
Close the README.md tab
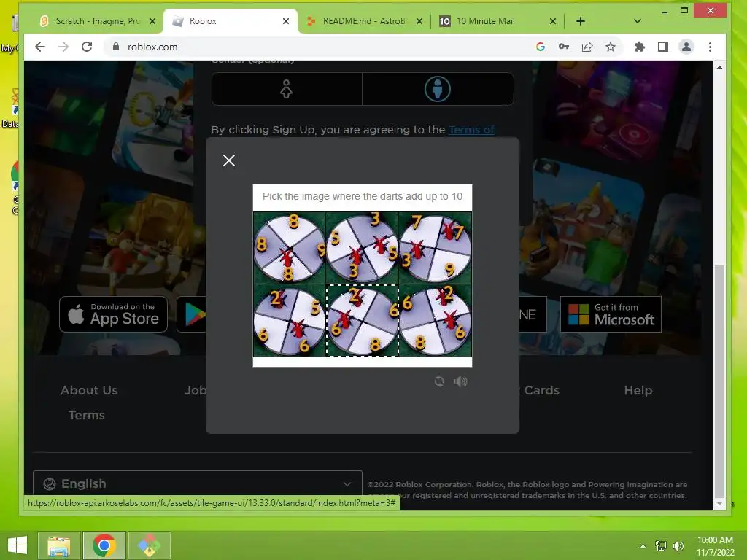coord(419,21)
